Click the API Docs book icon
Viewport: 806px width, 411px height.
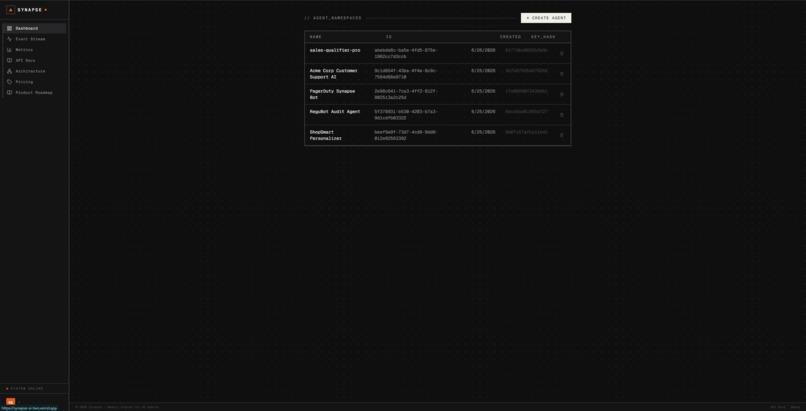(x=9, y=61)
